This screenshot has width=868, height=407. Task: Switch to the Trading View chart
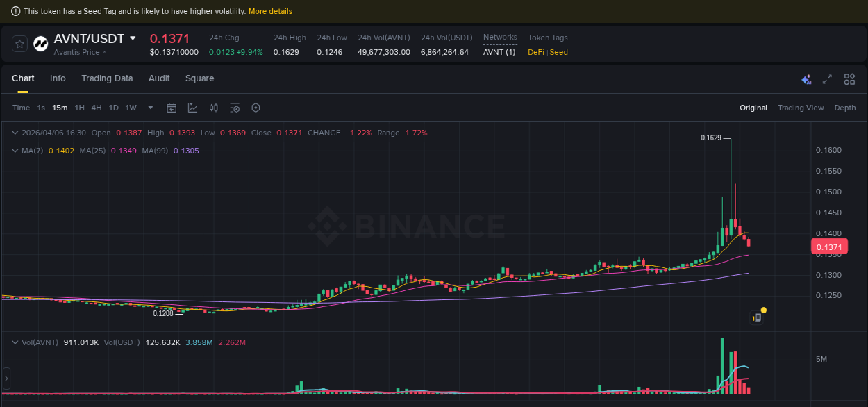[x=801, y=108]
